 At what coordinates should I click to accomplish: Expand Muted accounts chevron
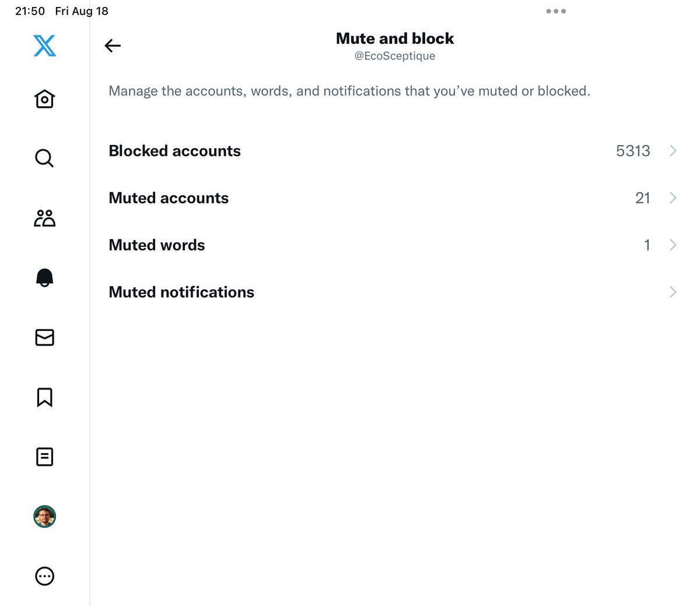(673, 198)
